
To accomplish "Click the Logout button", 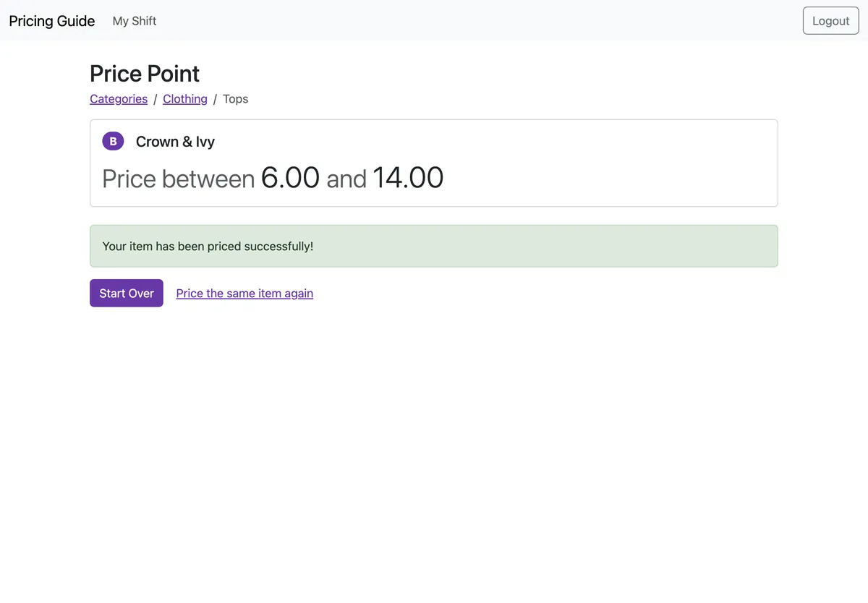I will pos(830,21).
